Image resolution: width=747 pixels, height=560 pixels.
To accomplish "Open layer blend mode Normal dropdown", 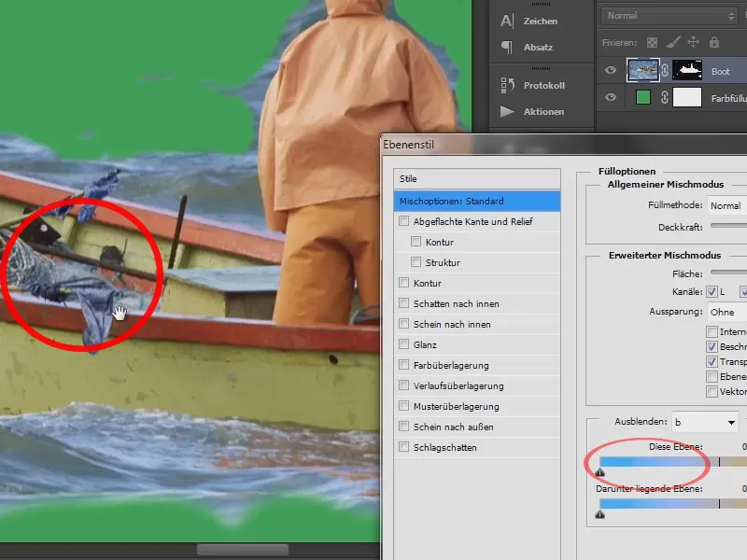I will coord(669,16).
